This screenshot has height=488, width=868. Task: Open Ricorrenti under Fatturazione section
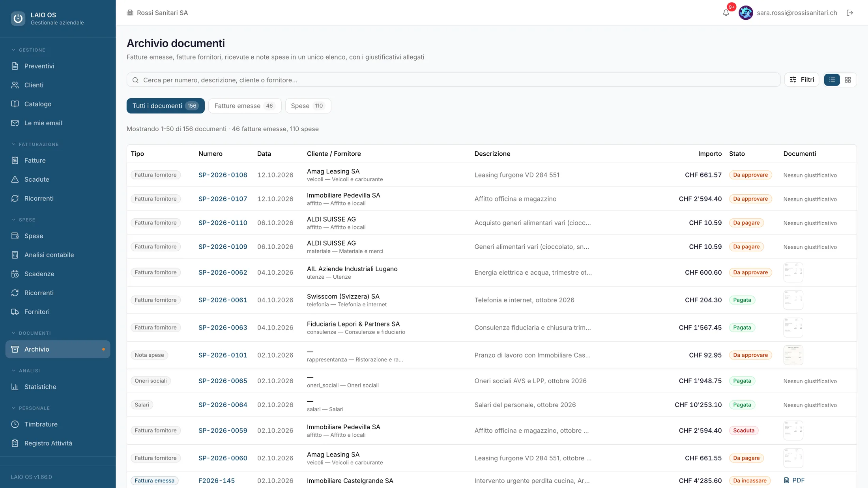pyautogui.click(x=58, y=198)
